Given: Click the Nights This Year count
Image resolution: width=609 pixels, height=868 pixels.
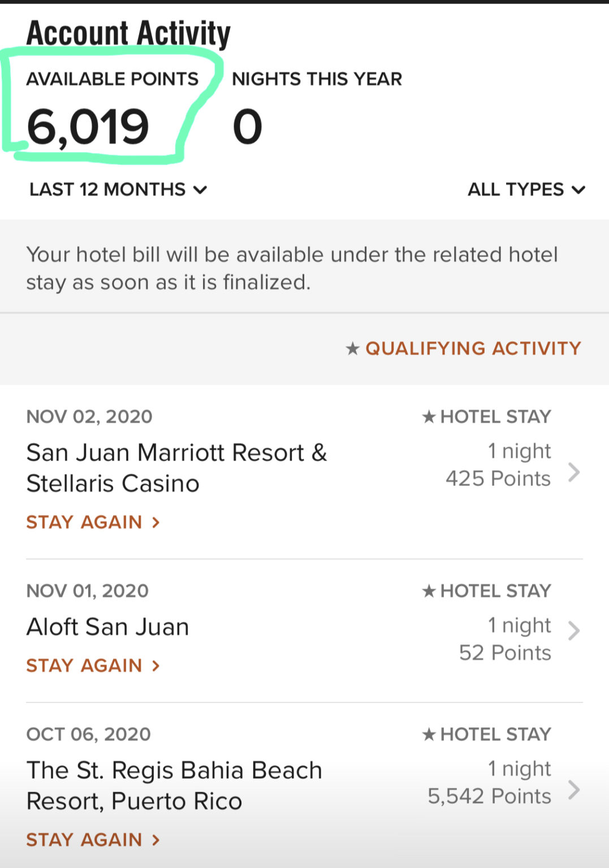Looking at the screenshot, I should (248, 127).
